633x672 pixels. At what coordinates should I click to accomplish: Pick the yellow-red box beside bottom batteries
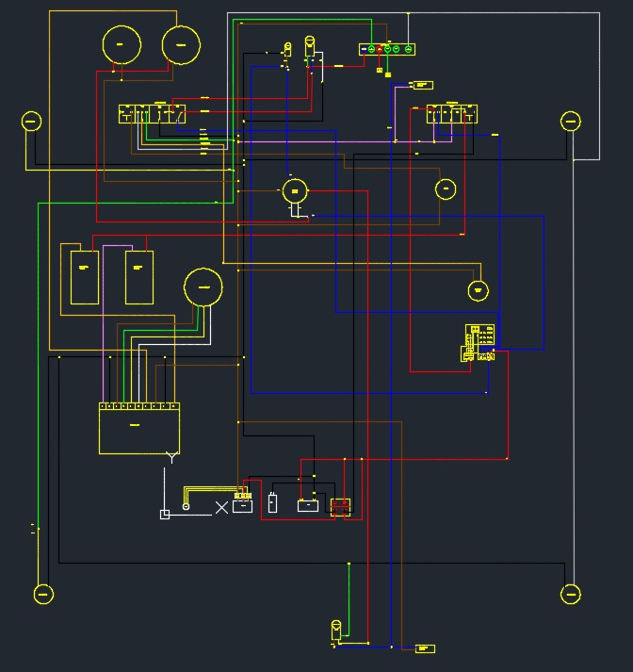[340, 506]
